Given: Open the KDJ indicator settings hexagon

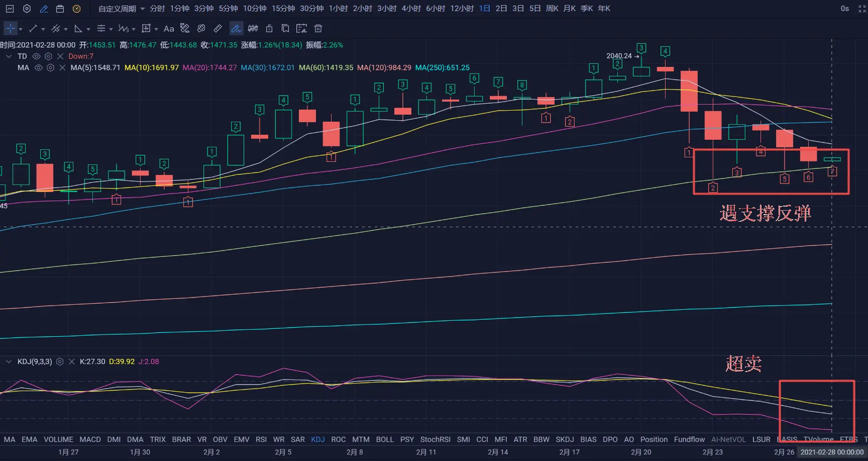Looking at the screenshot, I should pyautogui.click(x=60, y=361).
